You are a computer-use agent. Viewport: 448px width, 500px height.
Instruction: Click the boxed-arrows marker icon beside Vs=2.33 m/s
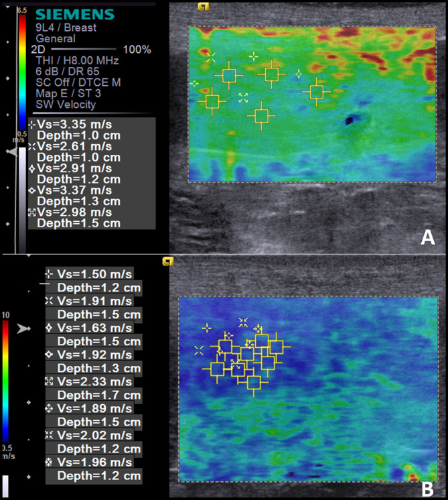coord(49,381)
